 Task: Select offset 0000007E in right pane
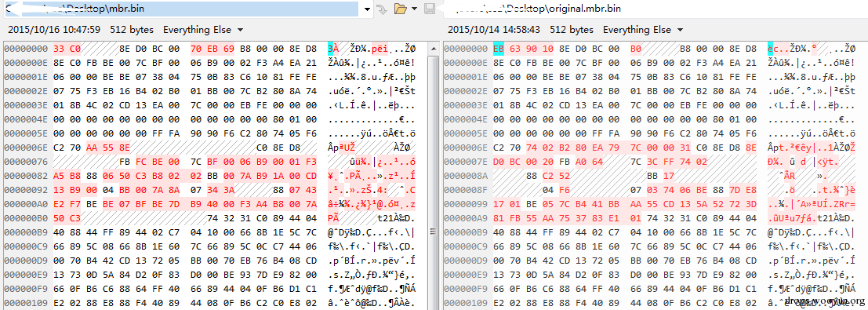coord(465,162)
